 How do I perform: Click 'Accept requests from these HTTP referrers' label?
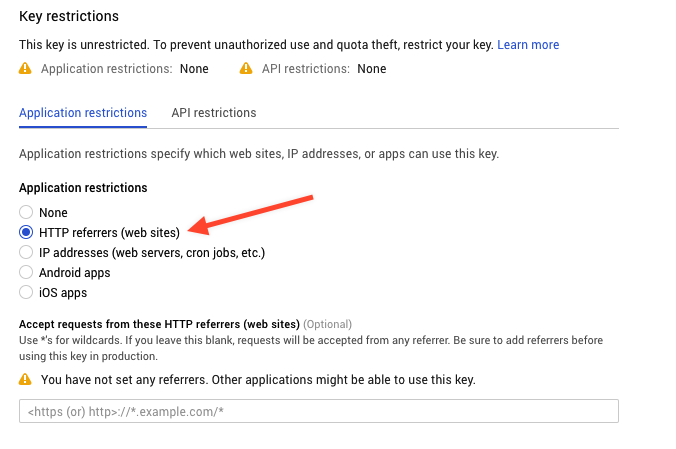coord(159,324)
